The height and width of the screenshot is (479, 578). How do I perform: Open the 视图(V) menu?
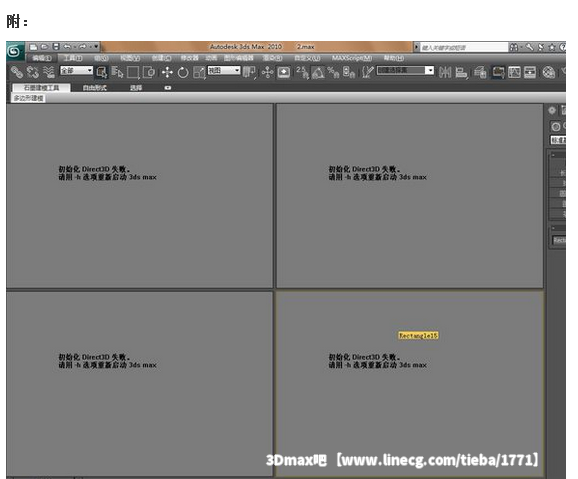(130, 58)
